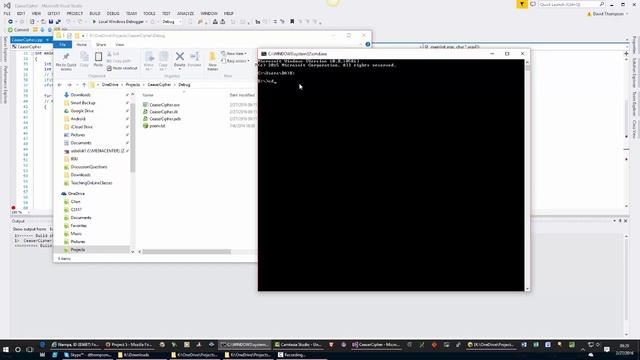Viewport: 640px width, 360px height.
Task: Click the Task View icon on taskbar
Action: pos(29,350)
